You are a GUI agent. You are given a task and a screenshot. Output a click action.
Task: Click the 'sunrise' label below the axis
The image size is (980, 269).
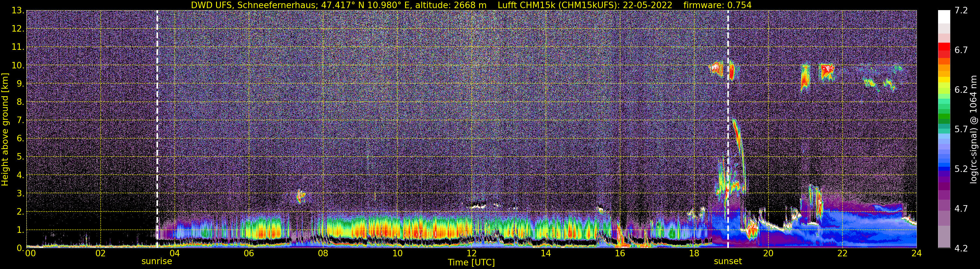[157, 262]
